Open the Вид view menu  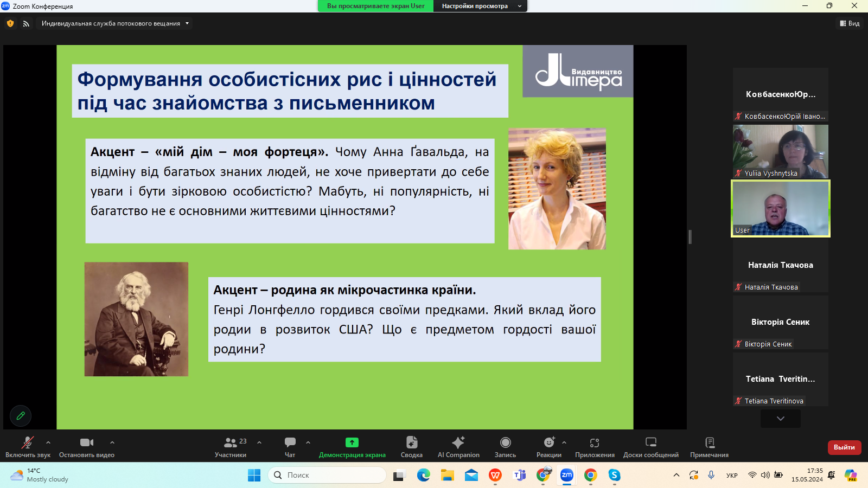pos(850,23)
